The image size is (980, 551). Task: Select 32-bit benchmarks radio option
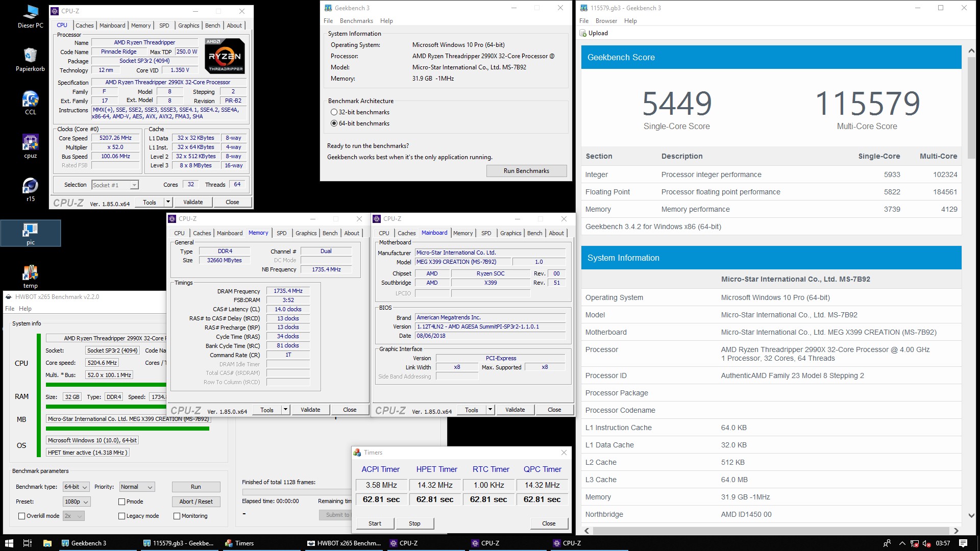click(x=334, y=112)
